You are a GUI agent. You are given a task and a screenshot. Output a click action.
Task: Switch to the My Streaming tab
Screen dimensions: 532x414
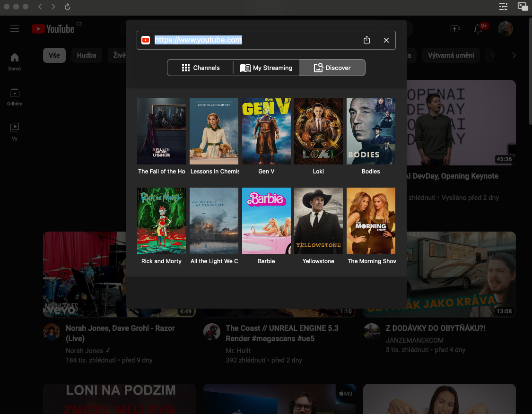click(266, 68)
